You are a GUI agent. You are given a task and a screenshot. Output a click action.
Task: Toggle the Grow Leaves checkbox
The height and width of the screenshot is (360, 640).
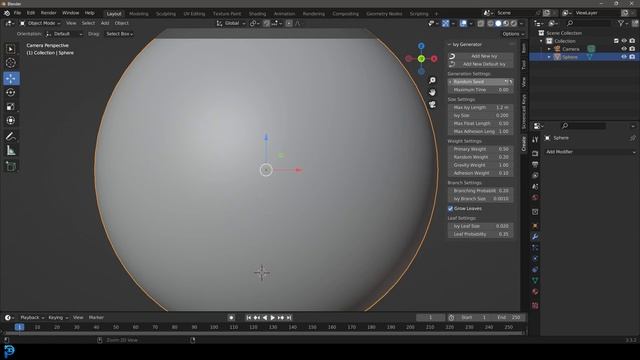451,209
